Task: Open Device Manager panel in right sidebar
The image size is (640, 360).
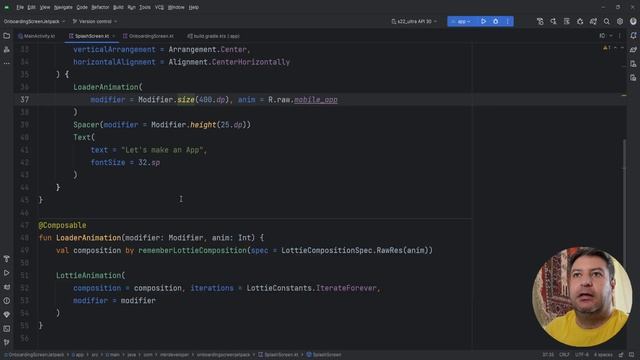Action: (633, 64)
